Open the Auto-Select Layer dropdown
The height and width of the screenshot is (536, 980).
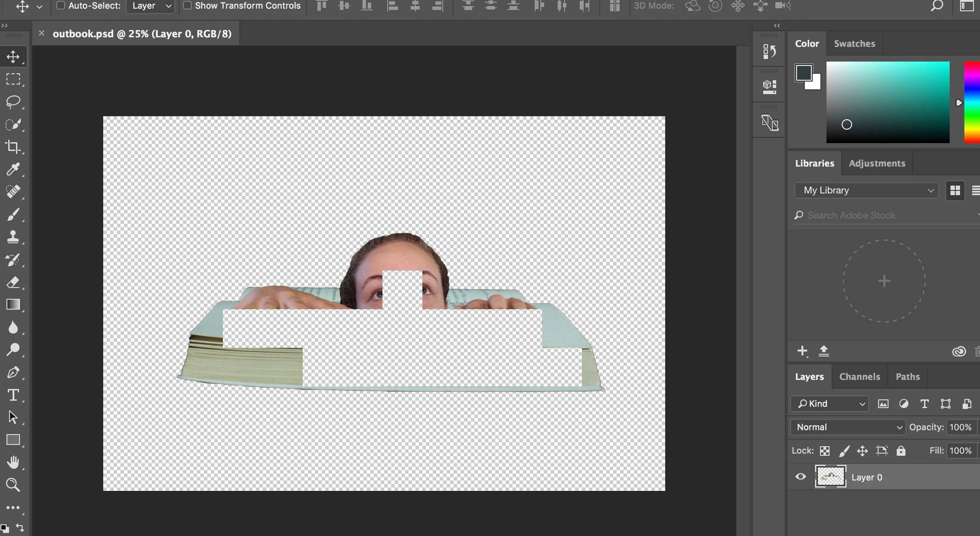coord(151,6)
